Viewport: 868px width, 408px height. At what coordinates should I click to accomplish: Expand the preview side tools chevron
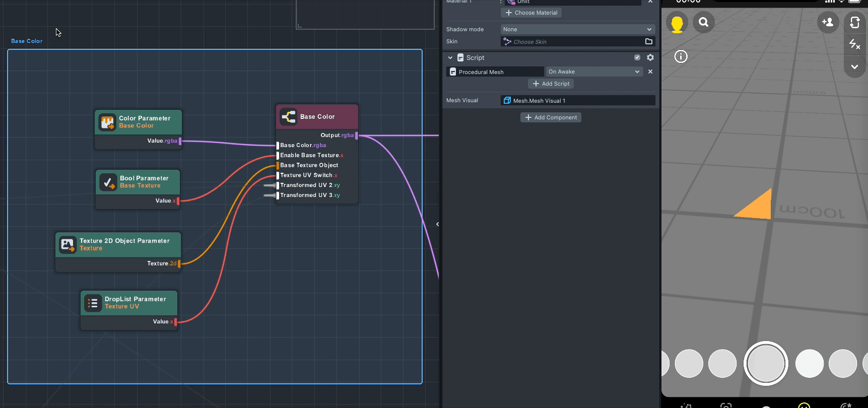point(854,66)
